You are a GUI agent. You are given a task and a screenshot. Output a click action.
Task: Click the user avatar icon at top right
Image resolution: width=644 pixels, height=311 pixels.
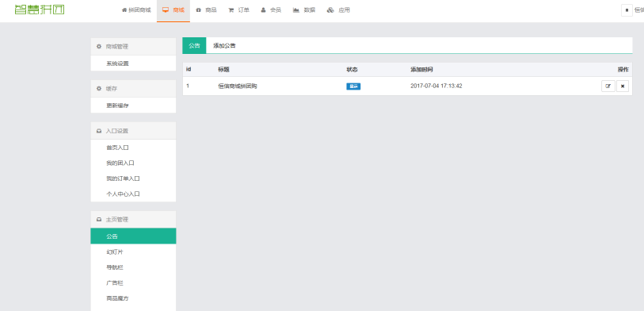(627, 10)
